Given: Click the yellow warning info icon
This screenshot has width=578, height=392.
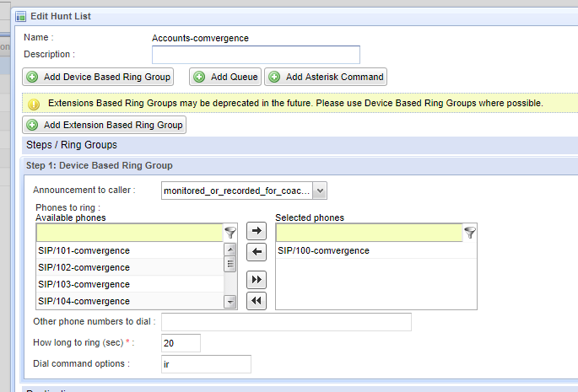Looking at the screenshot, I should (34, 104).
